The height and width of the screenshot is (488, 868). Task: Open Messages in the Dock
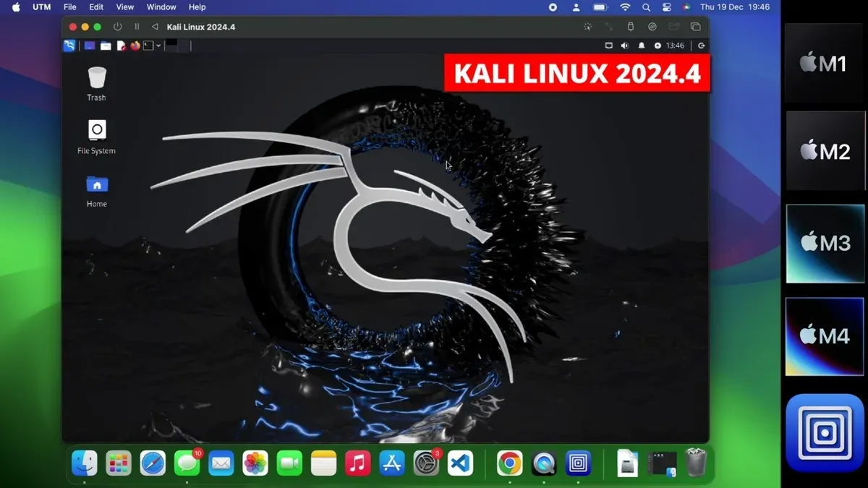[187, 463]
